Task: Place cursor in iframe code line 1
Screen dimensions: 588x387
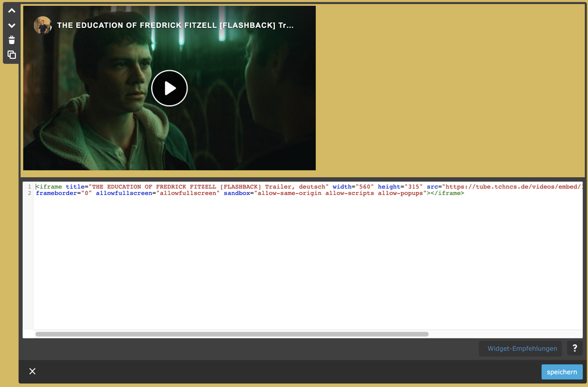Action: click(309, 187)
